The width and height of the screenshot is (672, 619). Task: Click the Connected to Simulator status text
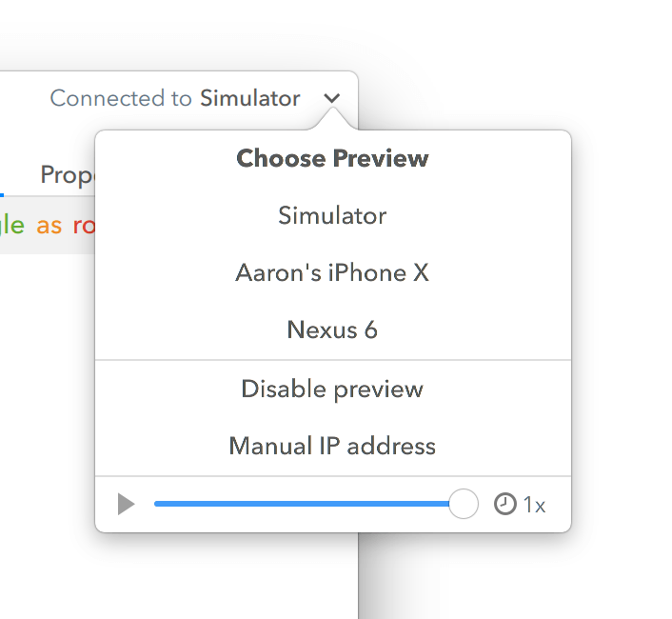coord(175,98)
